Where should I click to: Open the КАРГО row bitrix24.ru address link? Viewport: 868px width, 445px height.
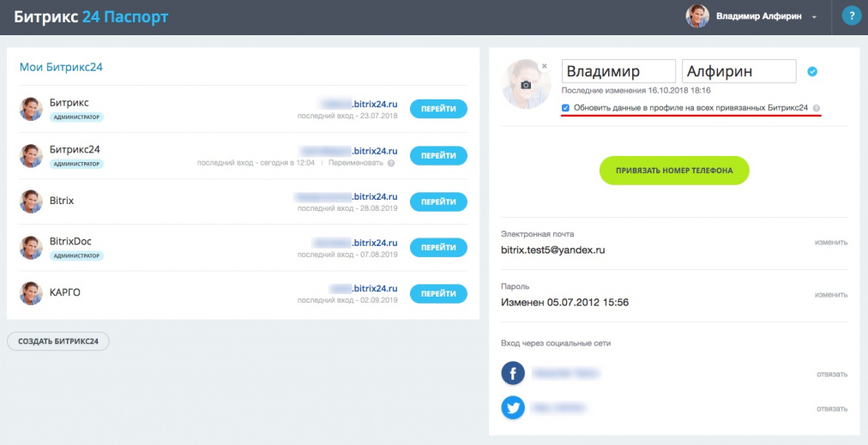(363, 288)
